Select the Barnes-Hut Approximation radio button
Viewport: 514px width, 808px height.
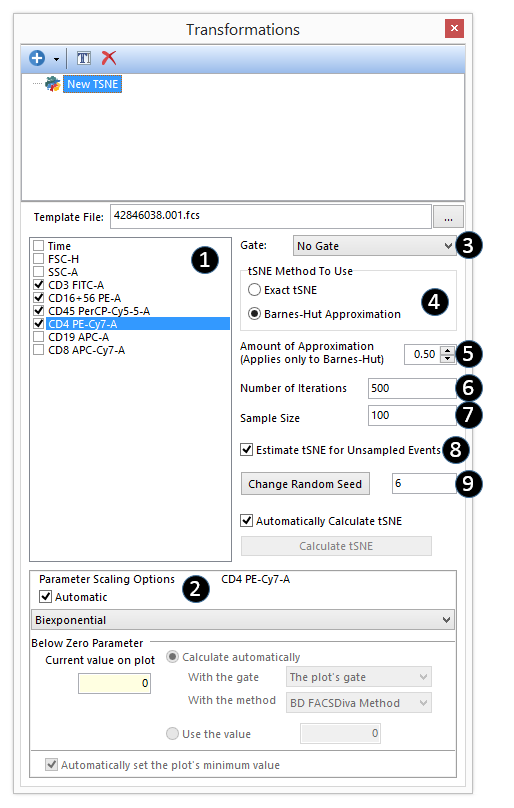pos(254,313)
